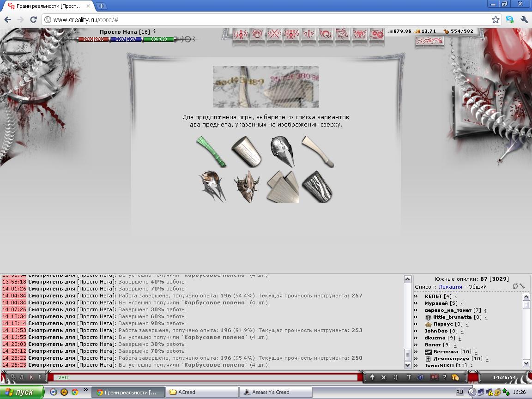Toggle chat filter button 'Б'
The height and width of the screenshot is (399, 532).
(x=40, y=377)
